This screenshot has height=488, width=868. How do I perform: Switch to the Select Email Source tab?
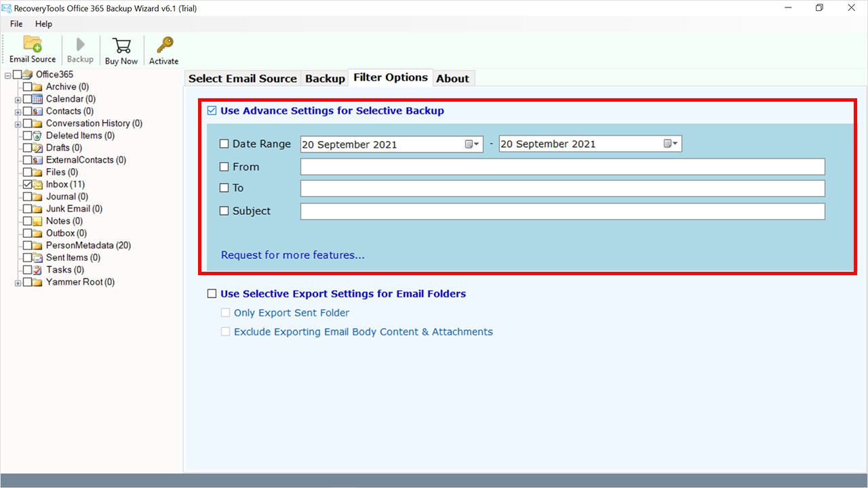(243, 79)
